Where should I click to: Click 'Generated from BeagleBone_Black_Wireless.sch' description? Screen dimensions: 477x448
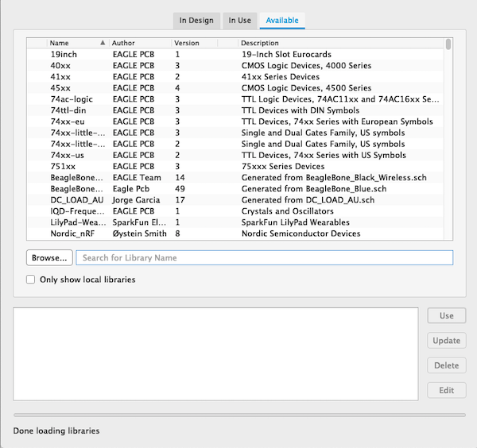[x=334, y=178]
